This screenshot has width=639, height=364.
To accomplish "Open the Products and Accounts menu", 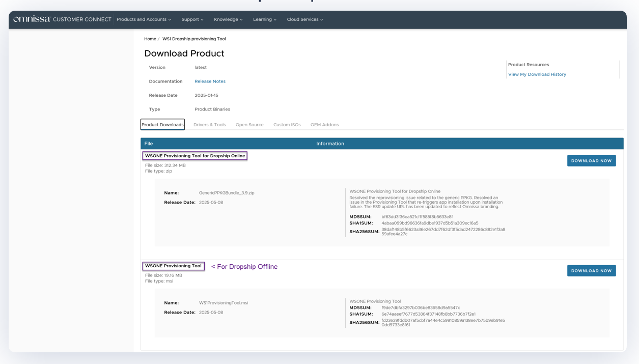I will [143, 19].
